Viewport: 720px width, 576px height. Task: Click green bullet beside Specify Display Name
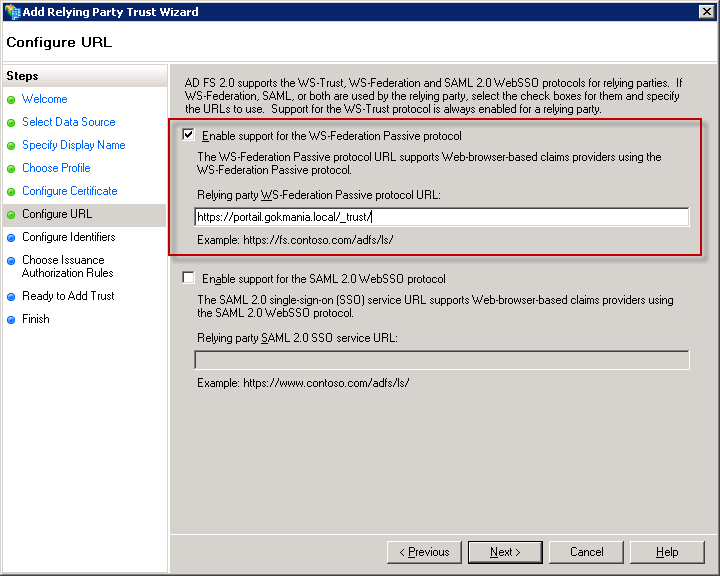[11, 146]
